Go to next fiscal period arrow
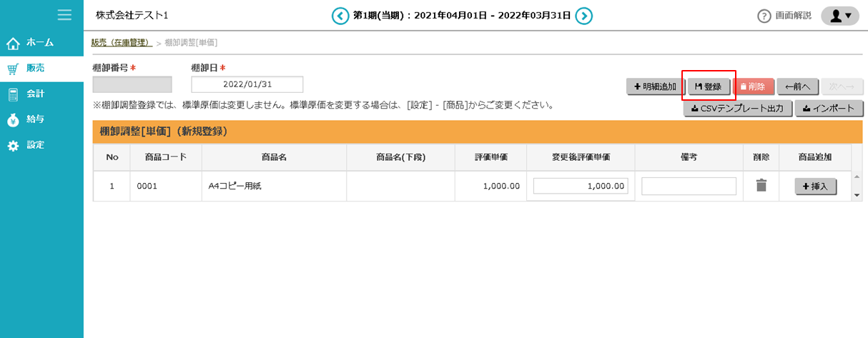 point(584,16)
